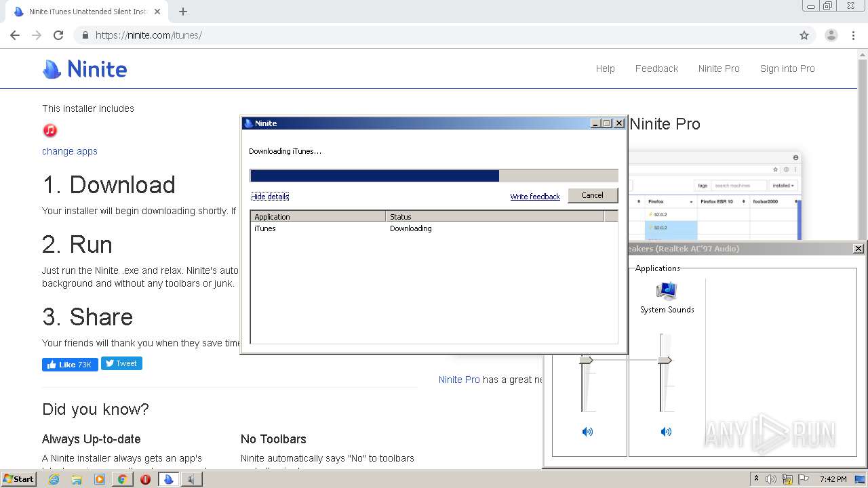Click the 7:42 PM system clock

point(833,479)
